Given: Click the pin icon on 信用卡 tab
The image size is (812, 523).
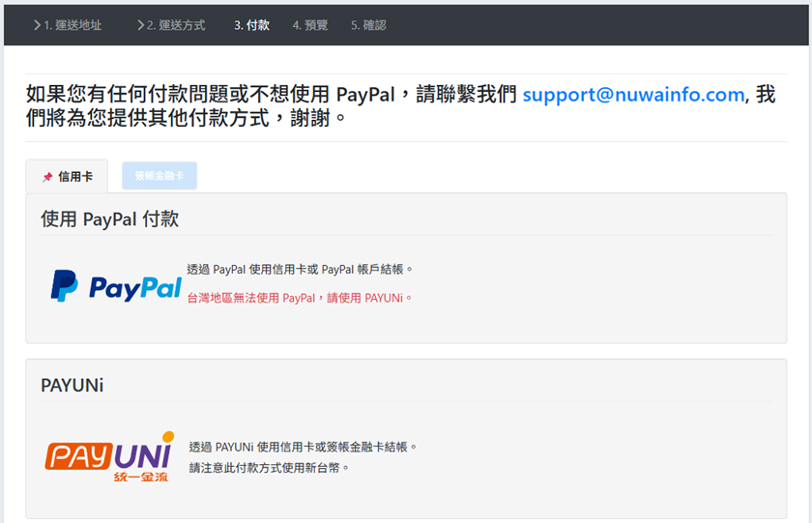Looking at the screenshot, I should pos(47,177).
